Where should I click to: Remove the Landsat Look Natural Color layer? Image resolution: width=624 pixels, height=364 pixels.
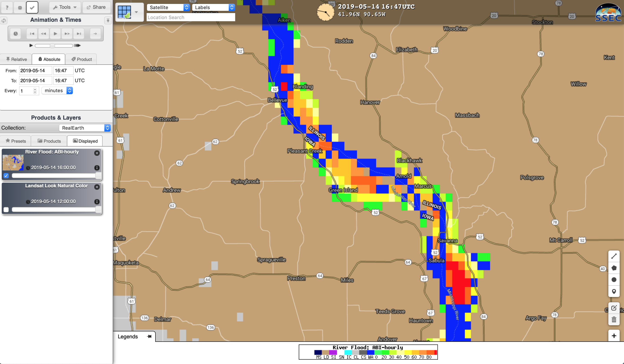[97, 187]
